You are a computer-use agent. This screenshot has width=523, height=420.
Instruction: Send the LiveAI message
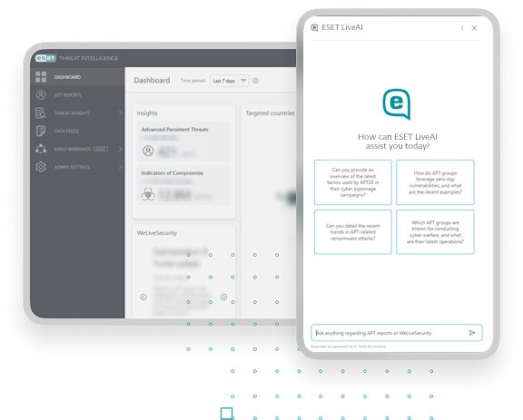(x=471, y=333)
